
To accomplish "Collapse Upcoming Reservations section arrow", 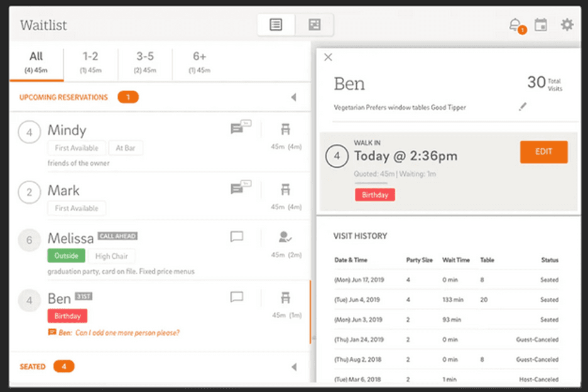I will coord(293,97).
